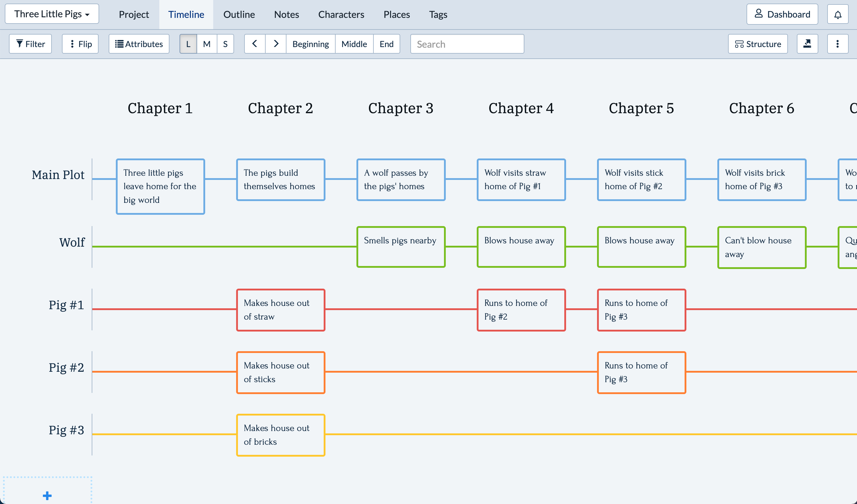Click the Filter funnel icon
The width and height of the screenshot is (857, 504).
tap(20, 43)
